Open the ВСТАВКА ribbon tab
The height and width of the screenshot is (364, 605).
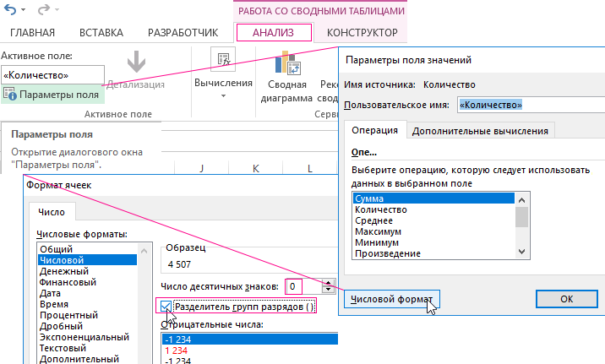pyautogui.click(x=101, y=33)
